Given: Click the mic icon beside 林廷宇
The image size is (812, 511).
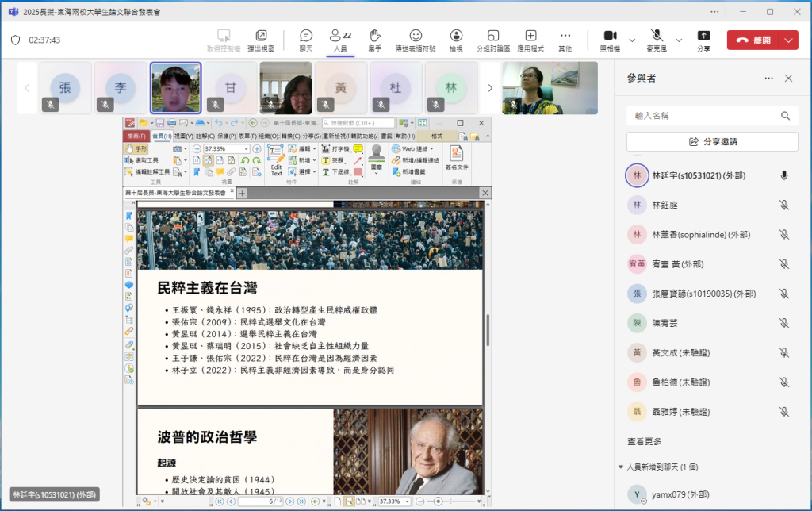Looking at the screenshot, I should click(784, 175).
